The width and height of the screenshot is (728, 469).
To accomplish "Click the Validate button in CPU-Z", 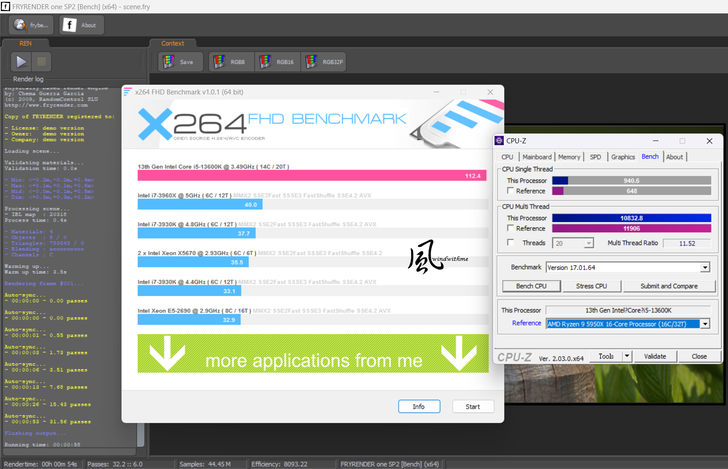I will (x=655, y=356).
